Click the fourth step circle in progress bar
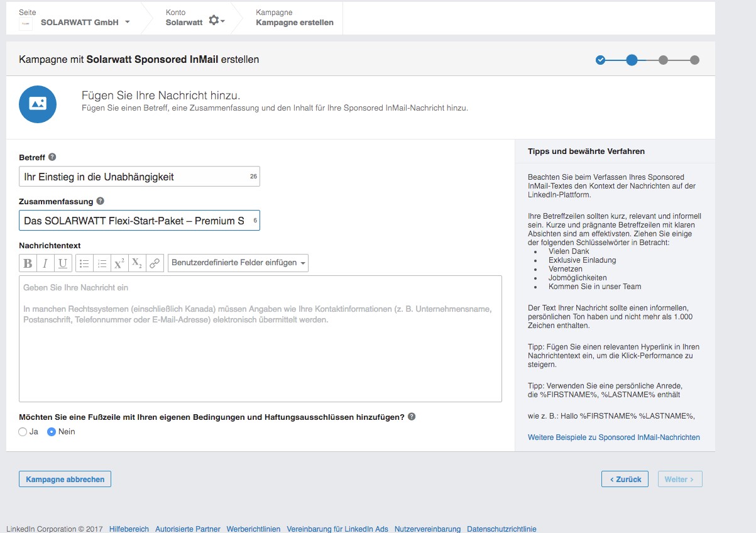Screen dimensions: 756x533 click(694, 60)
